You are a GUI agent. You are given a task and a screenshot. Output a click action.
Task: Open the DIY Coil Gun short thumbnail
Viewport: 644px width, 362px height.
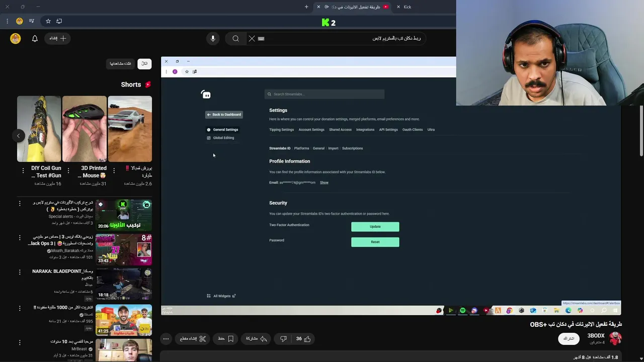(x=39, y=129)
